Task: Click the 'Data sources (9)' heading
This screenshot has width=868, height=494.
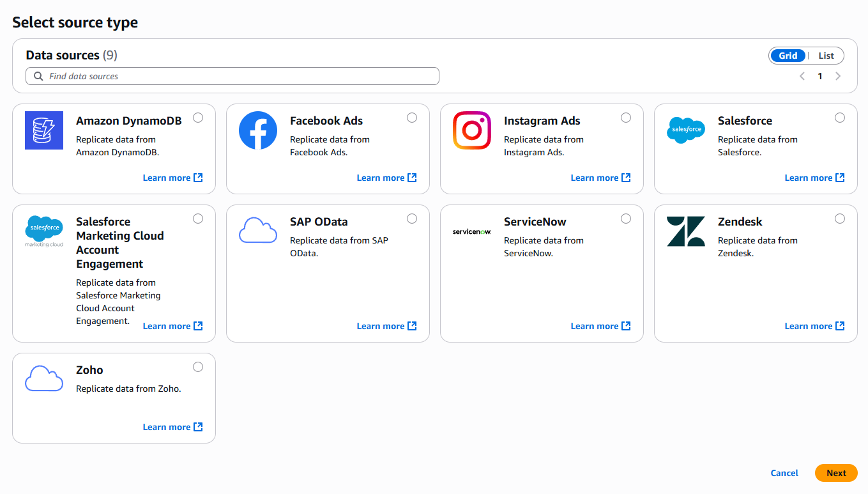Action: 72,55
